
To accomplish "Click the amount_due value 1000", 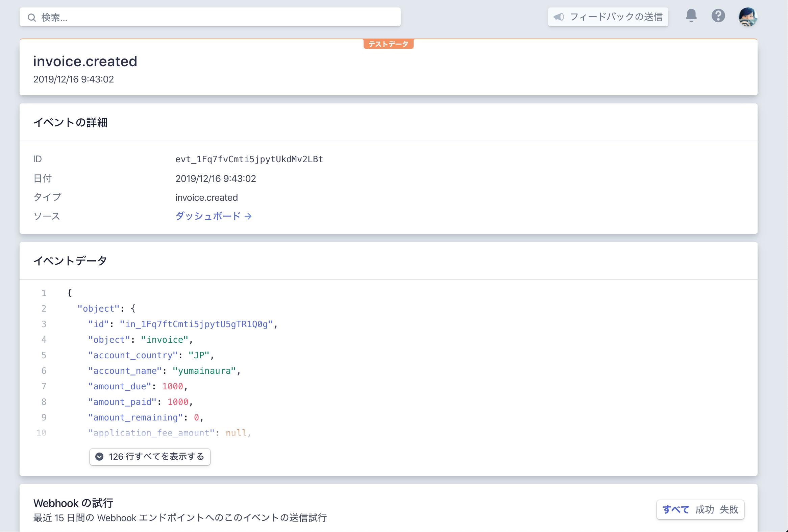I will pyautogui.click(x=172, y=386).
